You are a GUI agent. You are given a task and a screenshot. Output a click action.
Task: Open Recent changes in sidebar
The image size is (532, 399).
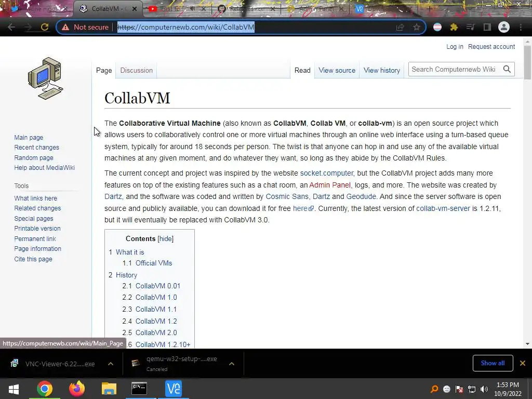(x=37, y=147)
